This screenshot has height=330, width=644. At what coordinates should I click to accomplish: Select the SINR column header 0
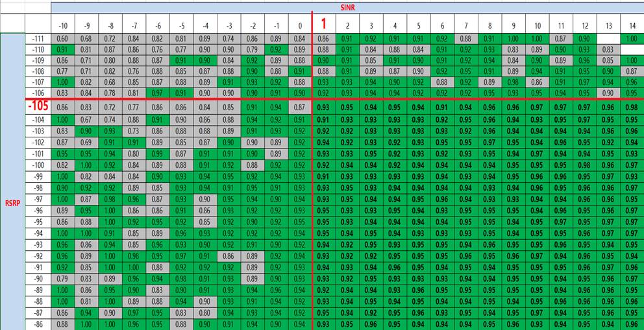coord(299,25)
